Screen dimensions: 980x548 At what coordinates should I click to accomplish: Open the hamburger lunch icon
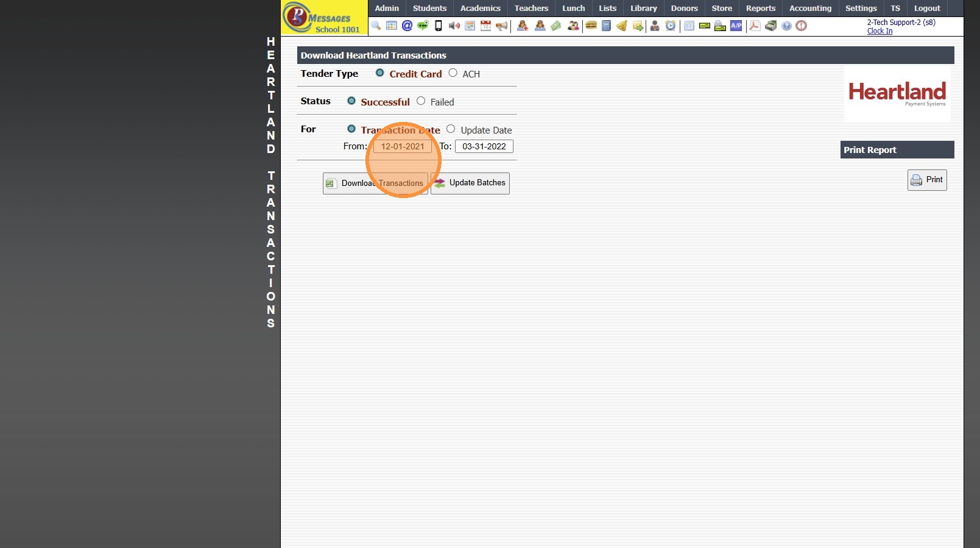click(591, 26)
